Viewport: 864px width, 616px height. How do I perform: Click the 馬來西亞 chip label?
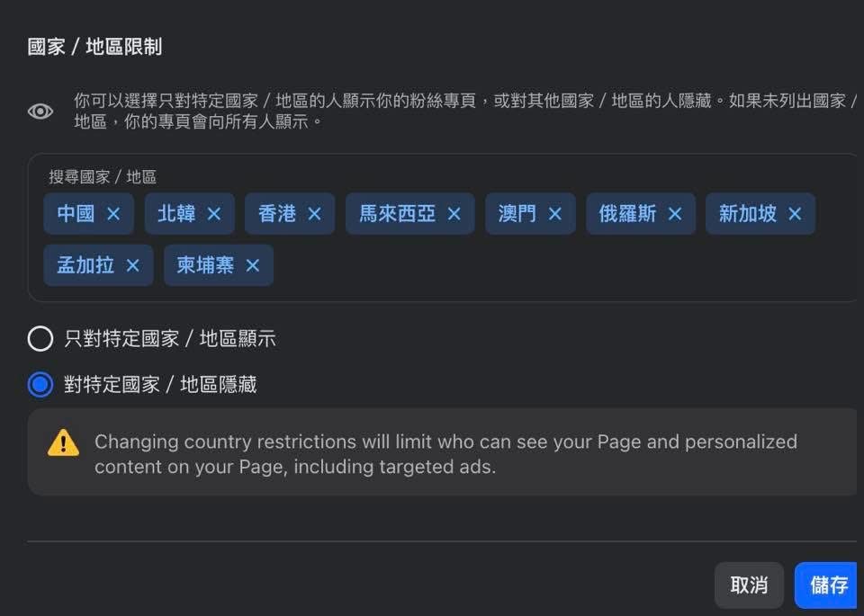point(397,214)
